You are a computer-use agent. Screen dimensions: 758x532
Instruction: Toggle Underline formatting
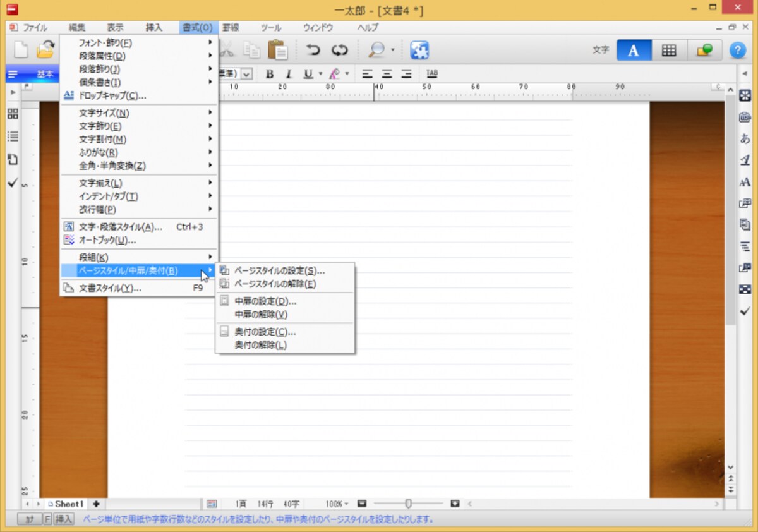tap(308, 74)
